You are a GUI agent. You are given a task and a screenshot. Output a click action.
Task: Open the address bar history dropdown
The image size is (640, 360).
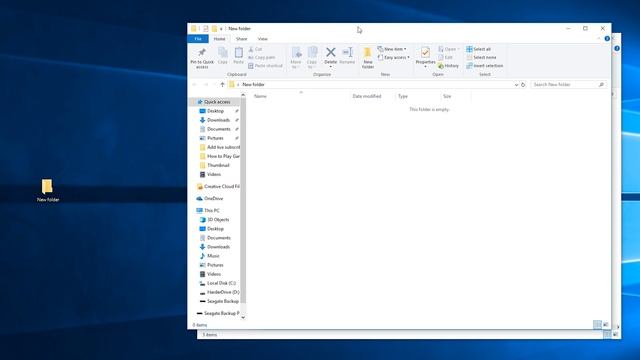pos(516,84)
